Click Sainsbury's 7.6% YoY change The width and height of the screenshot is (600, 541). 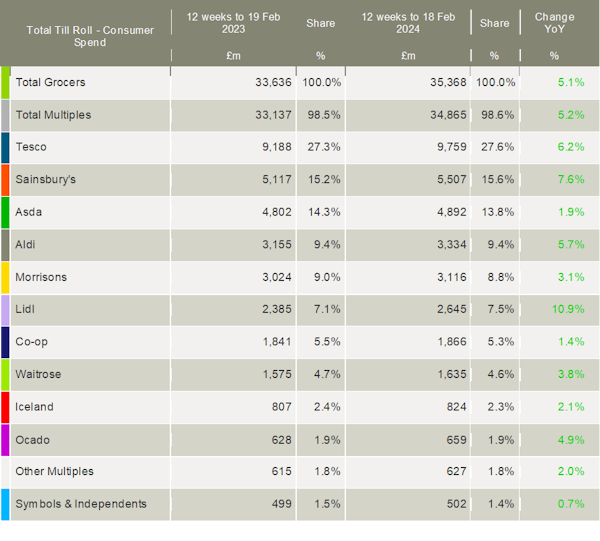click(571, 179)
